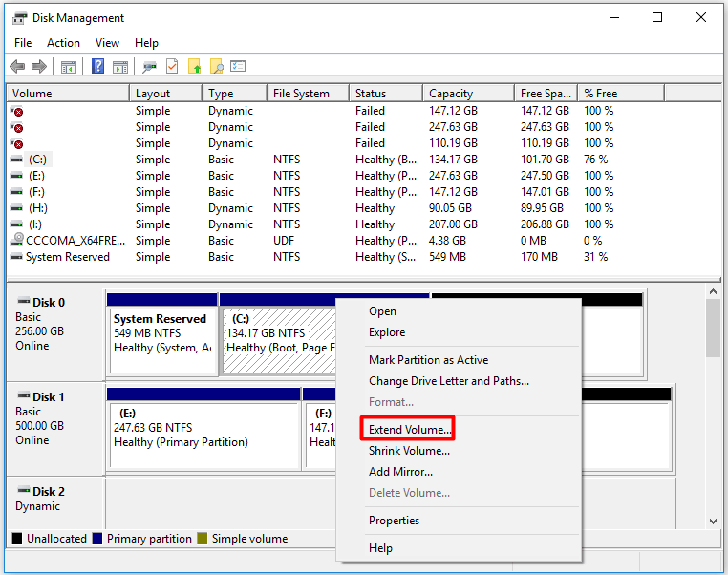Open Properties from the context menu
Image resolution: width=728 pixels, height=575 pixels.
tap(394, 521)
